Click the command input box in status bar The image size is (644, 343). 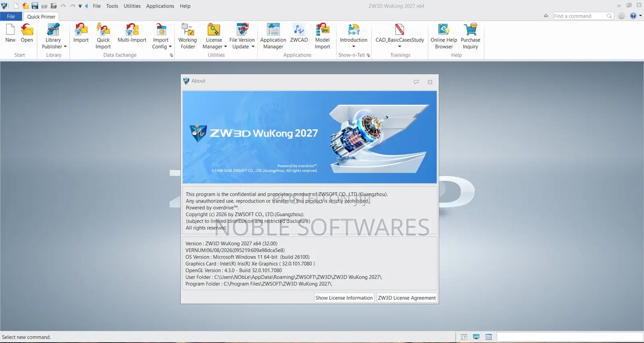click(570, 337)
